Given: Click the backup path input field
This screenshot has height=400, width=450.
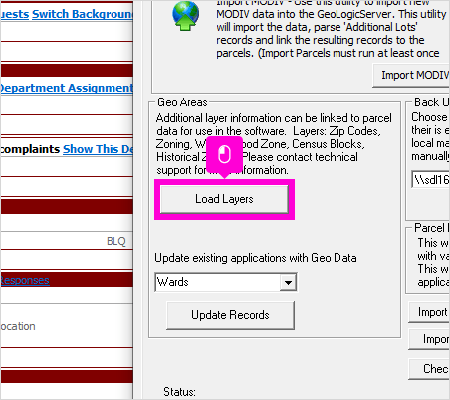Looking at the screenshot, I should pos(431,180).
